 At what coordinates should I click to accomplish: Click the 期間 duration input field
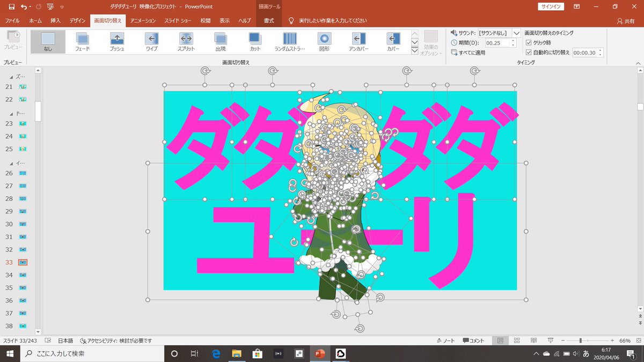point(497,42)
